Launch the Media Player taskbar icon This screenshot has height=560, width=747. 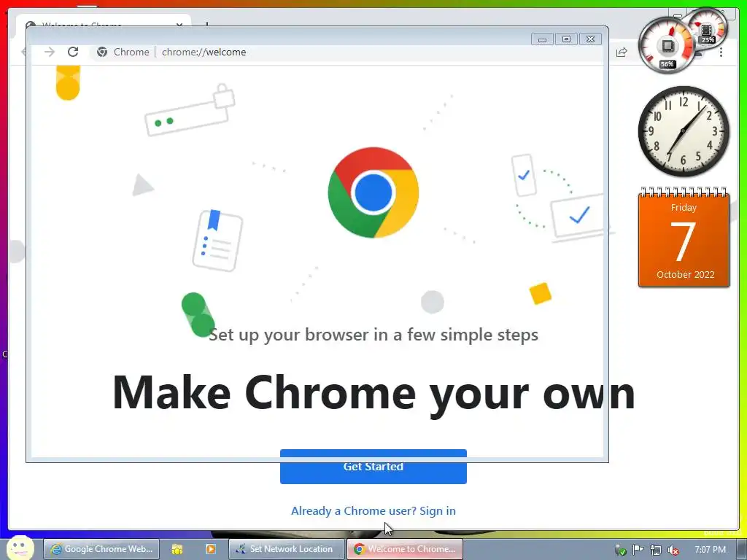[210, 549]
